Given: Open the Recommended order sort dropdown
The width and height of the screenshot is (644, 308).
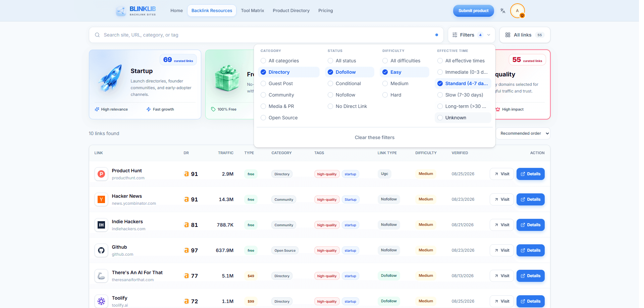Looking at the screenshot, I should coord(523,133).
